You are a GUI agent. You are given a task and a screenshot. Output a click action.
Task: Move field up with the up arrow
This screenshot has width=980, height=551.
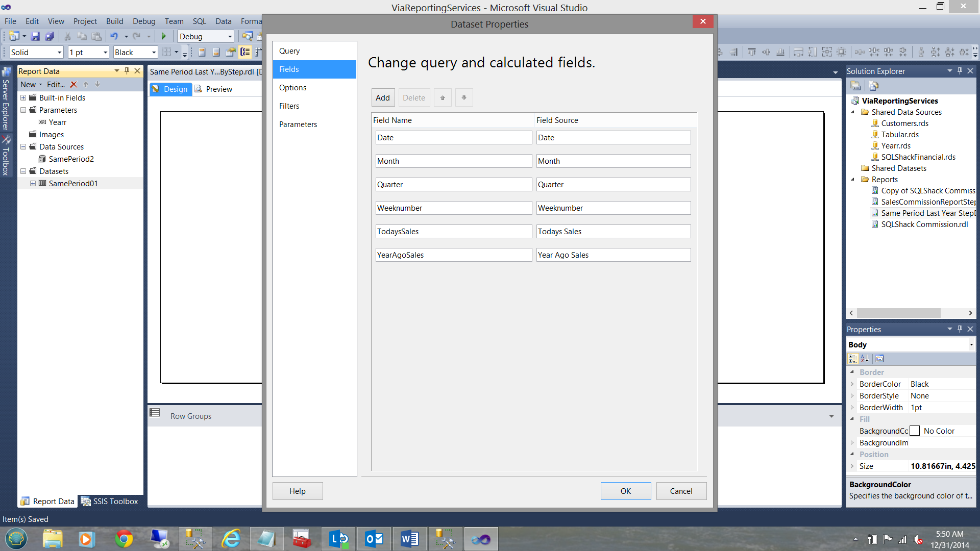[442, 97]
